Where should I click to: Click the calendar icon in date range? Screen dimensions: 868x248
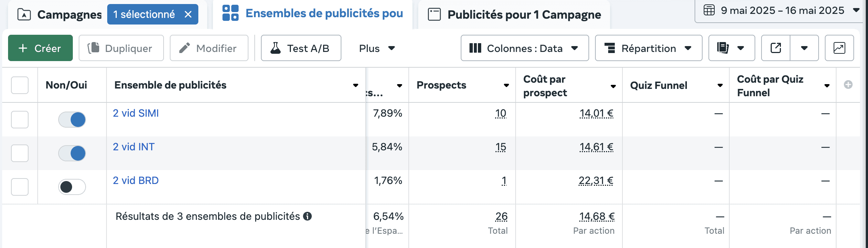[709, 10]
